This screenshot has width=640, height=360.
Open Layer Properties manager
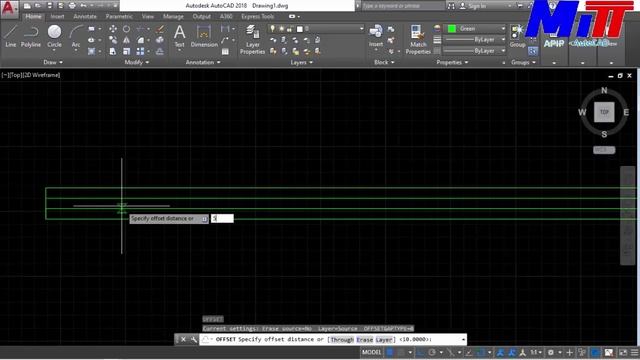[253, 39]
